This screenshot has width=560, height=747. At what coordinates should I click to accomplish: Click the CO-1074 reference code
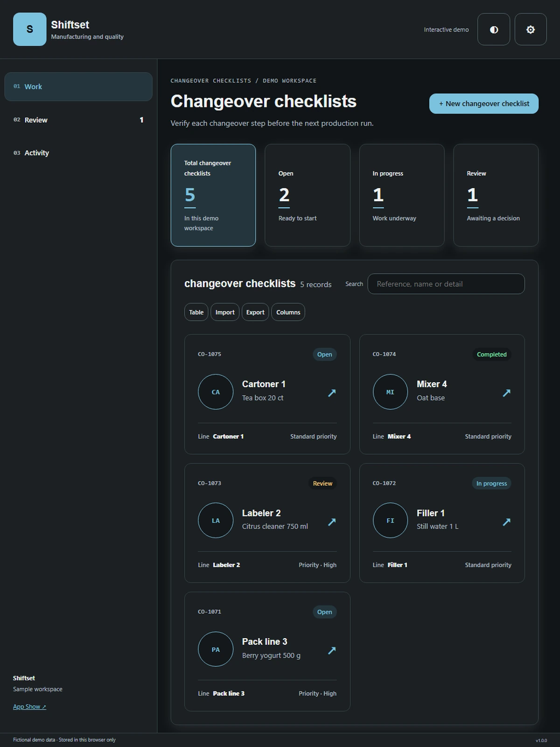(x=384, y=354)
